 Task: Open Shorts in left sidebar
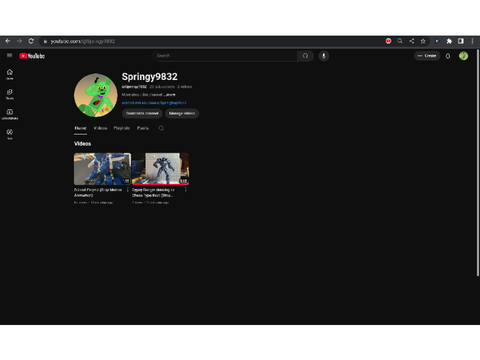coord(10,94)
